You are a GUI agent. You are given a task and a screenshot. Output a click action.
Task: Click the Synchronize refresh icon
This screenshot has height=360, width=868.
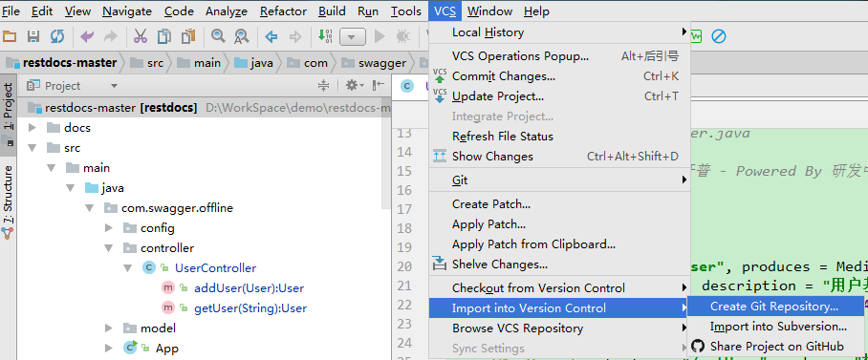coord(57,36)
